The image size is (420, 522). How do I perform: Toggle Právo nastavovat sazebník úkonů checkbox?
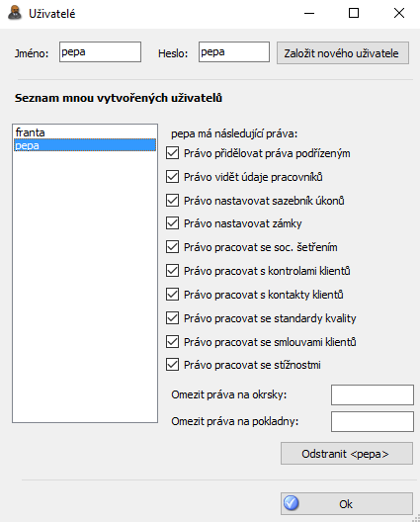coord(172,201)
